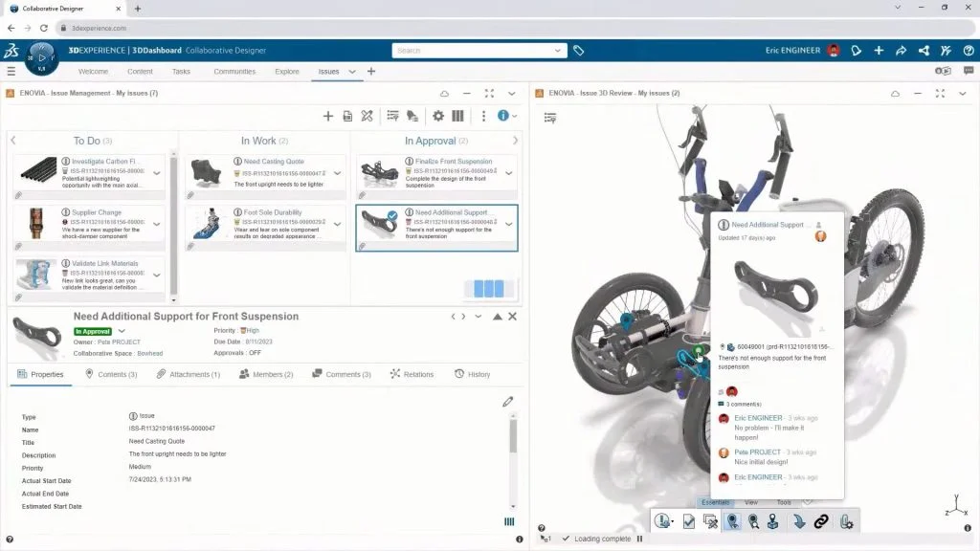This screenshot has width=980, height=551.
Task: Open the Communities dashboard tab
Action: [x=234, y=72]
